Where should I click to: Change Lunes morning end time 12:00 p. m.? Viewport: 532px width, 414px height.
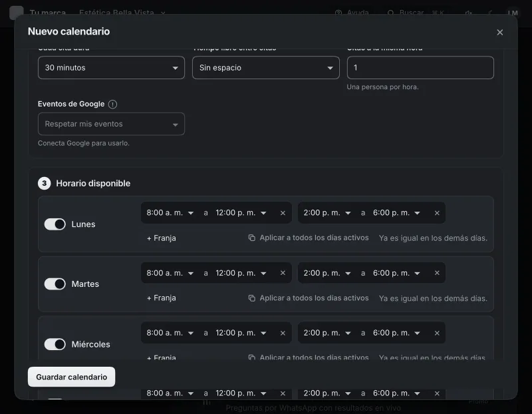tap(241, 213)
